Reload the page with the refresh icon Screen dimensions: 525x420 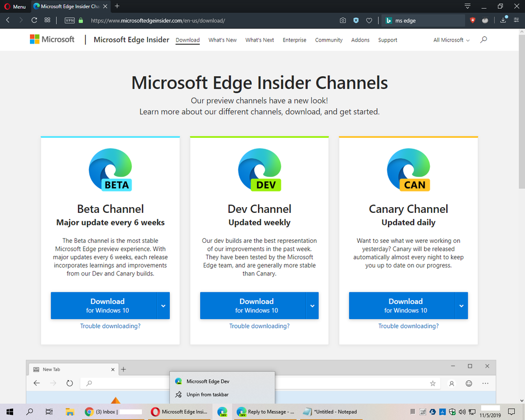tap(34, 21)
